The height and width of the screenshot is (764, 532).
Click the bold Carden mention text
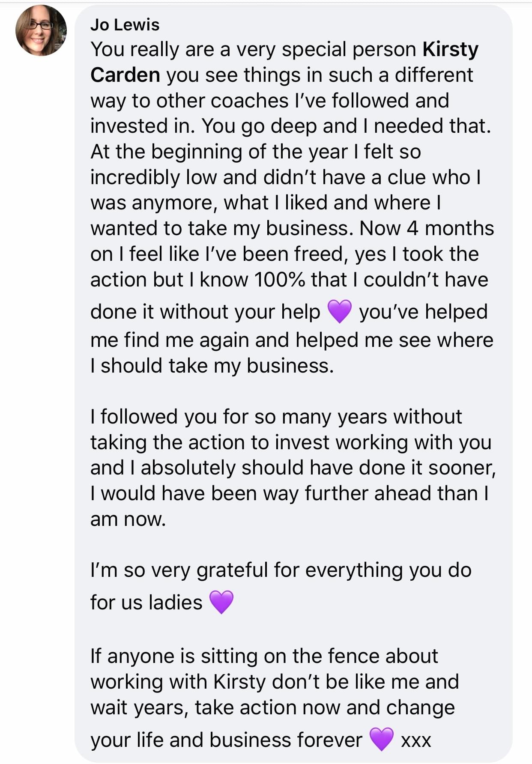[125, 75]
